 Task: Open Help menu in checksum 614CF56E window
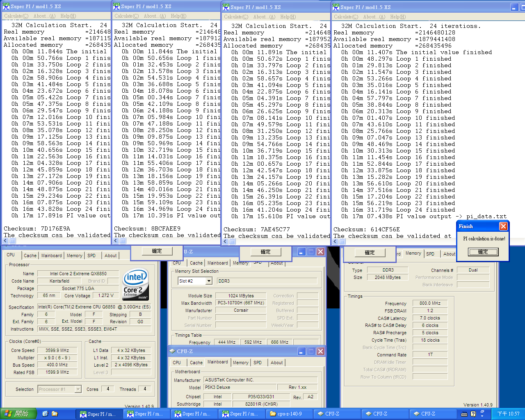point(398,17)
